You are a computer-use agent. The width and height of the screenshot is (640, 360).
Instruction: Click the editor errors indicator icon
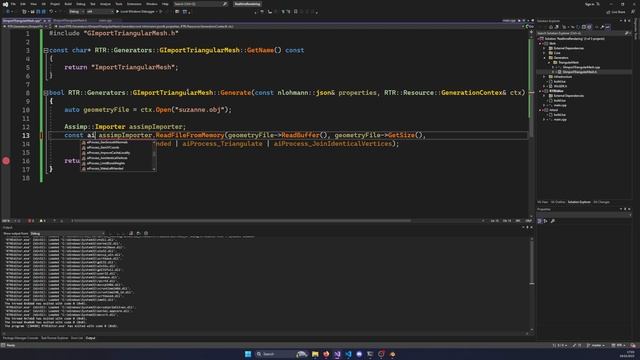(x=30, y=221)
